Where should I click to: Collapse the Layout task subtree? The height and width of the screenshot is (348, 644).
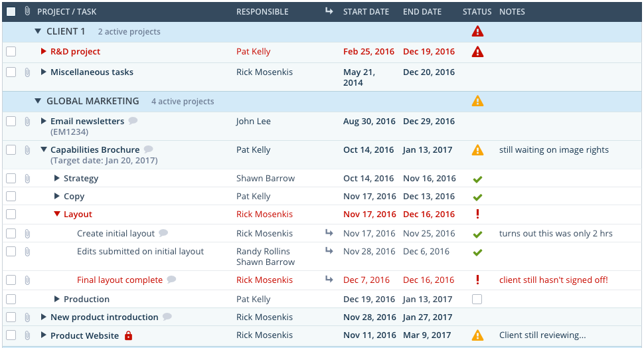point(57,214)
